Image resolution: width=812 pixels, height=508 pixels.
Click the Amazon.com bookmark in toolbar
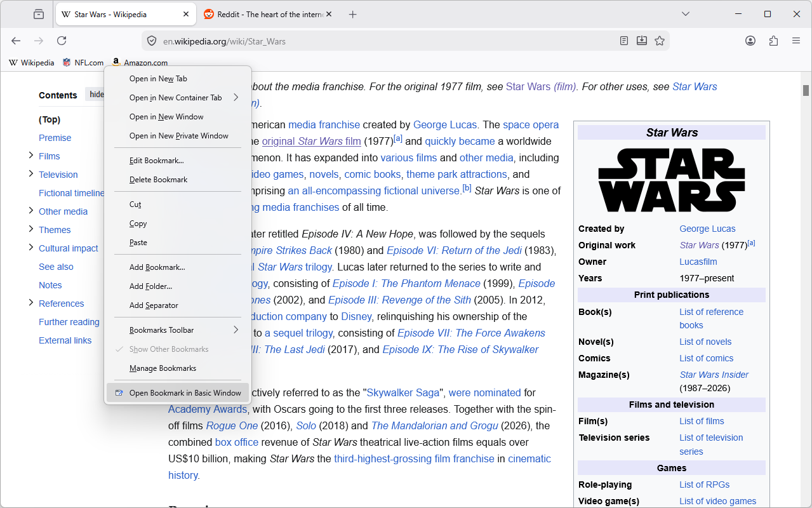click(x=140, y=62)
